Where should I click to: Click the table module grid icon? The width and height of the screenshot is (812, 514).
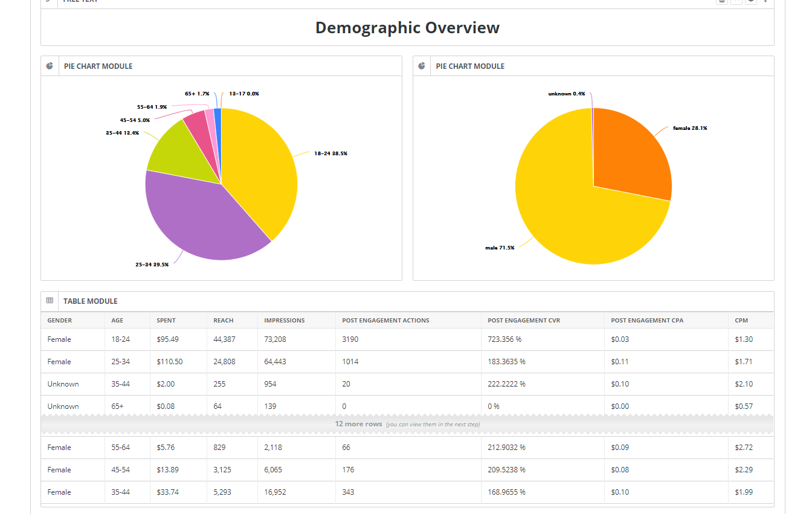[x=50, y=301]
